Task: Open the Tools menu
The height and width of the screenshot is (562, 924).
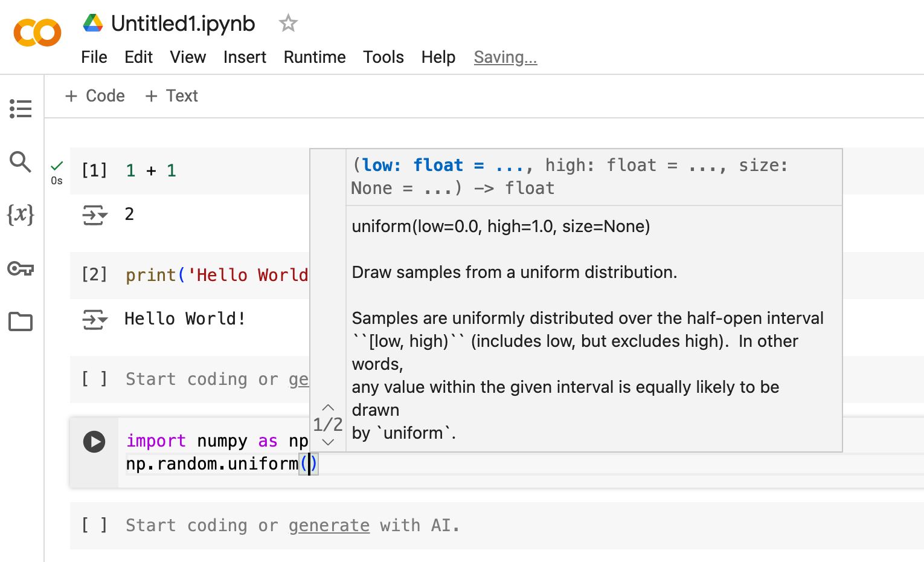Action: click(383, 57)
